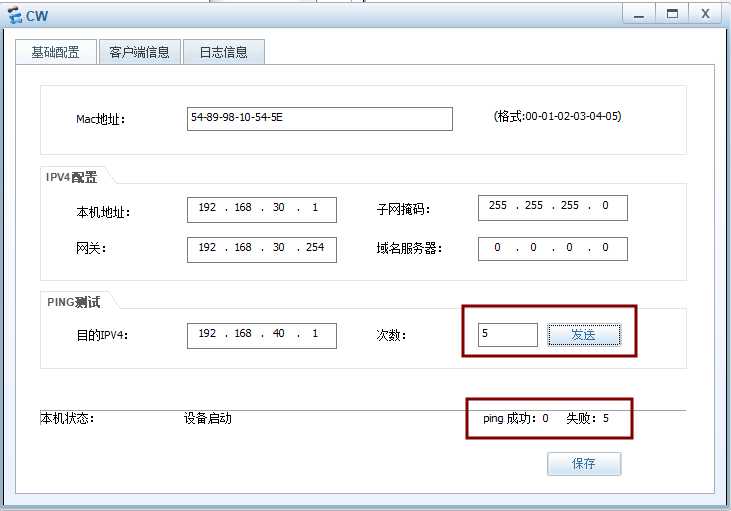Minimize the CW window
The height and width of the screenshot is (511, 731).
tap(639, 14)
